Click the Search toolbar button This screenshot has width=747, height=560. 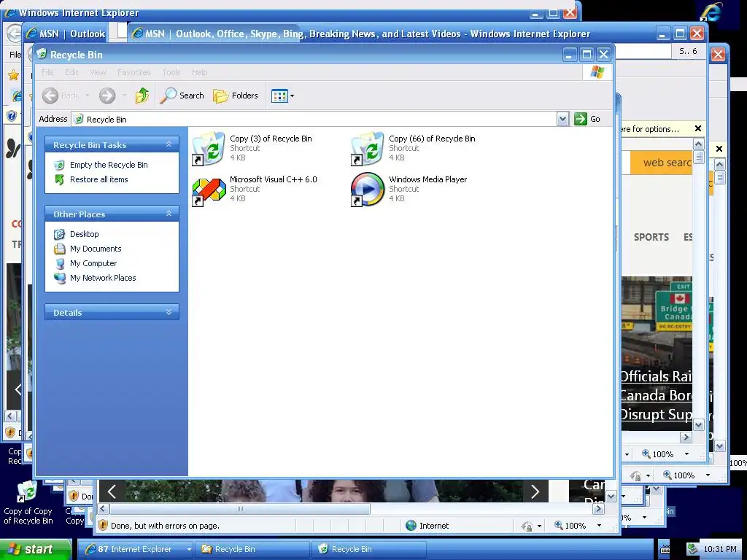pyautogui.click(x=182, y=96)
